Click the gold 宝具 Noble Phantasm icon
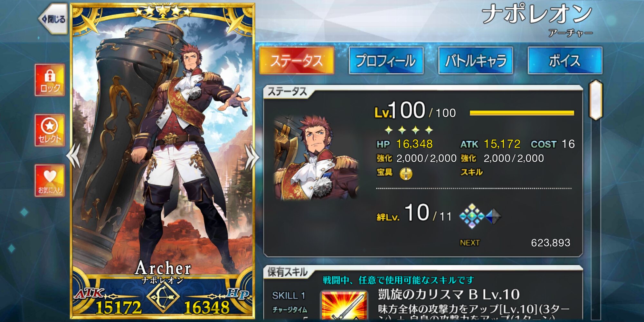Viewport: 644px width, 322px height. pos(406,174)
